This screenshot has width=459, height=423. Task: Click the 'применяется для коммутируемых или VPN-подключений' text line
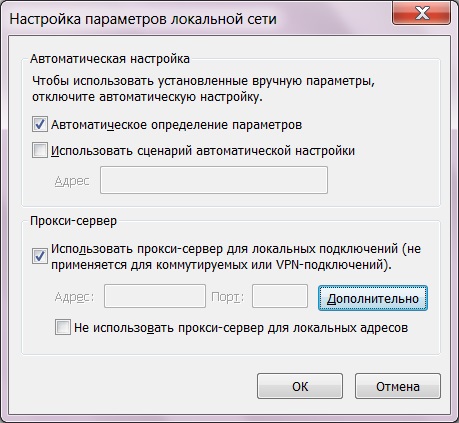221,265
